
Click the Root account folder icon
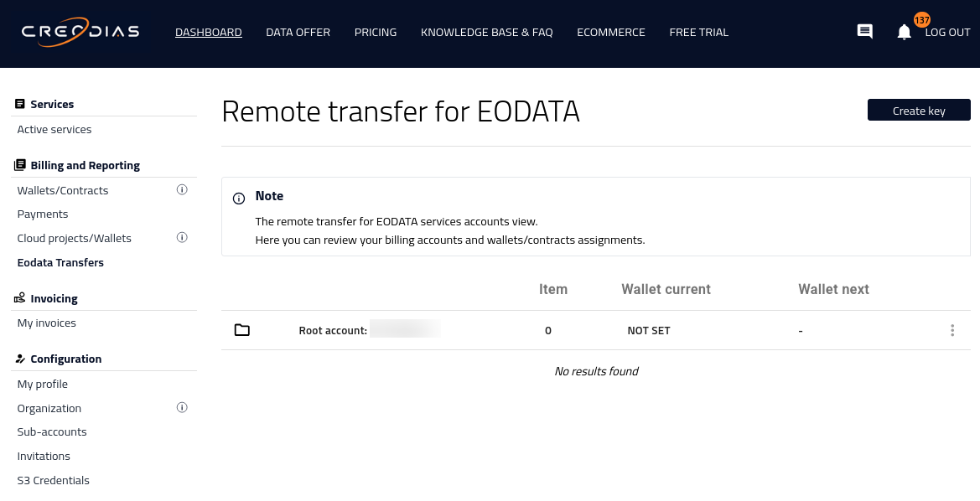coord(242,330)
